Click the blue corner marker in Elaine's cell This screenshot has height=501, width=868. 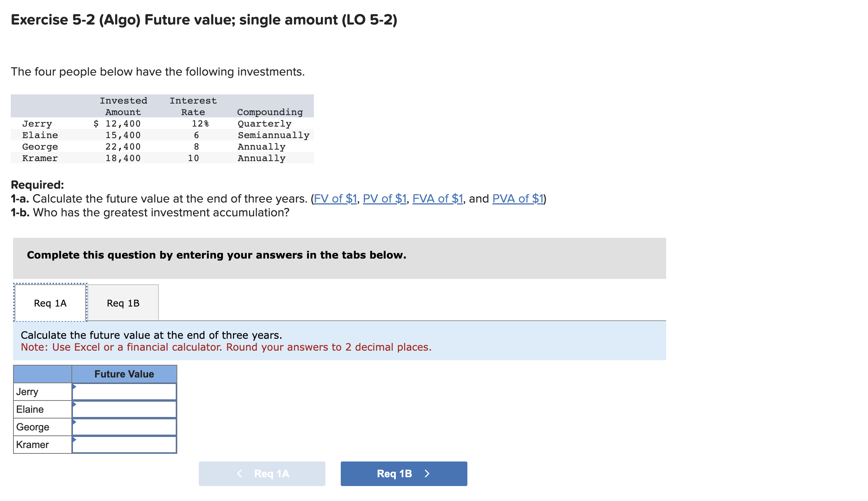click(x=74, y=404)
